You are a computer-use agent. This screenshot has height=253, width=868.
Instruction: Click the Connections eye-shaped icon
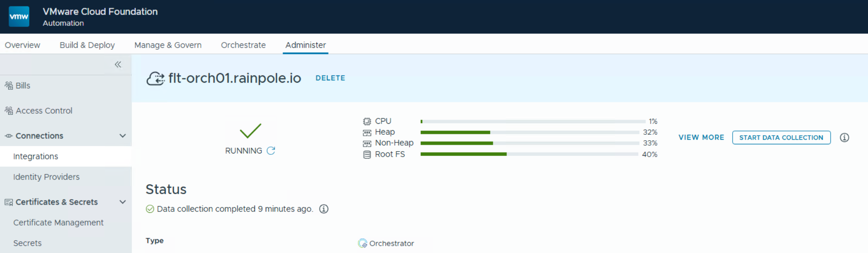(9, 136)
